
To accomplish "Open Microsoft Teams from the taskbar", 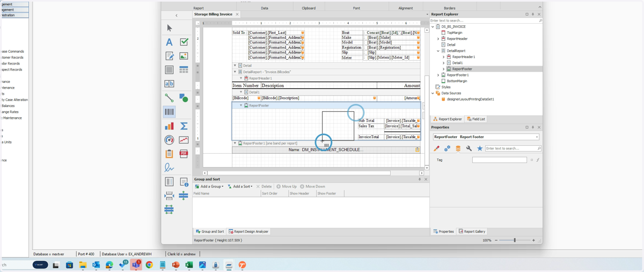I will pyautogui.click(x=136, y=265).
